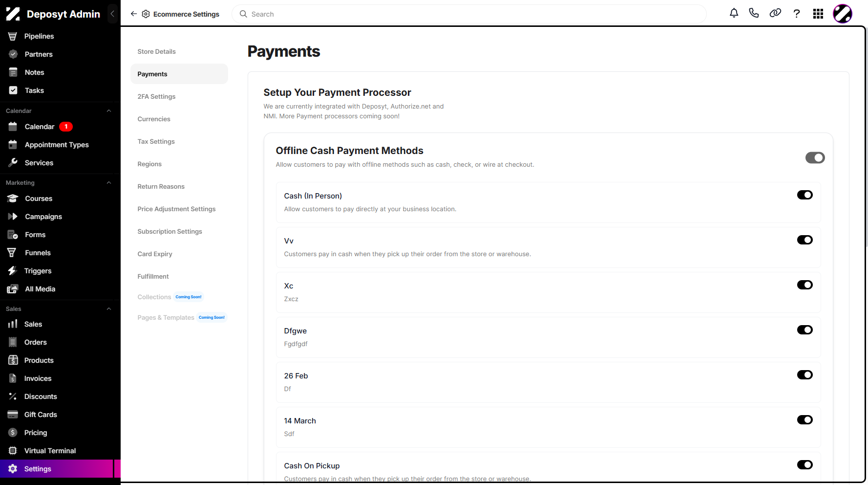
Task: Disable Cash (In Person) toggle
Action: tap(804, 195)
